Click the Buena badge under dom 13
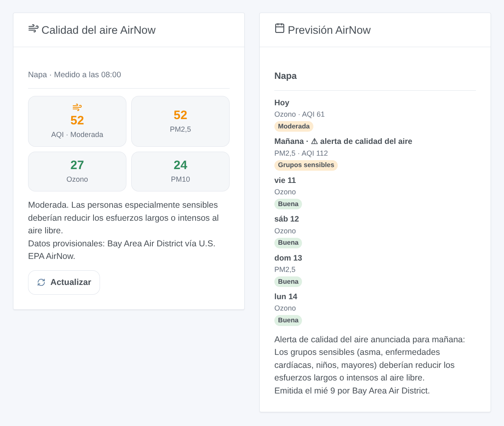This screenshot has height=426, width=504. [288, 282]
